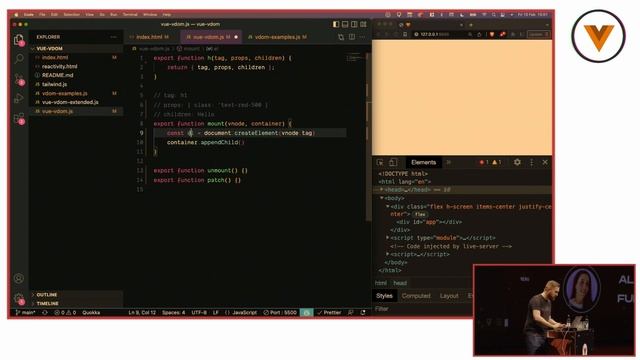Click the Ln 9, Col 12 status item
Image resolution: width=640 pixels, height=360 pixels.
click(142, 313)
